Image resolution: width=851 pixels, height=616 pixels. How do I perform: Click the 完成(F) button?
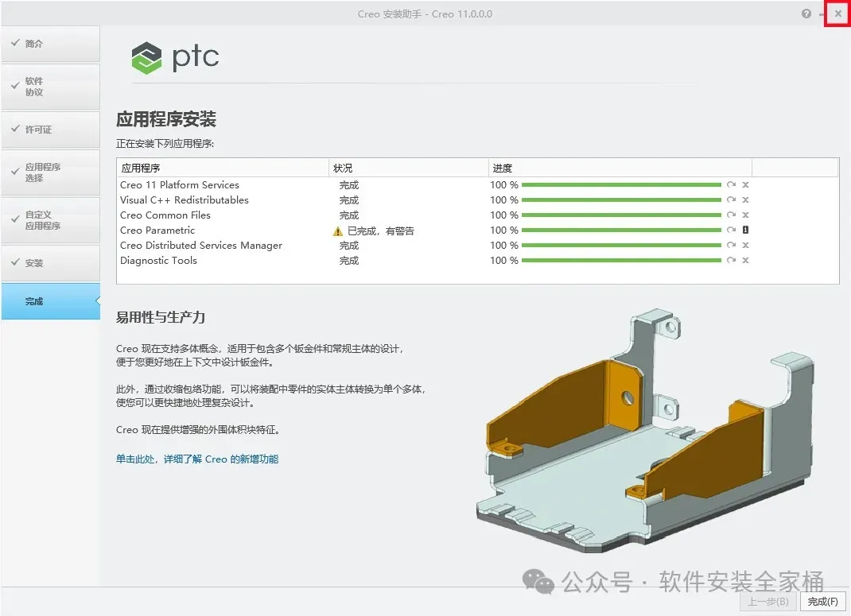pos(823,602)
